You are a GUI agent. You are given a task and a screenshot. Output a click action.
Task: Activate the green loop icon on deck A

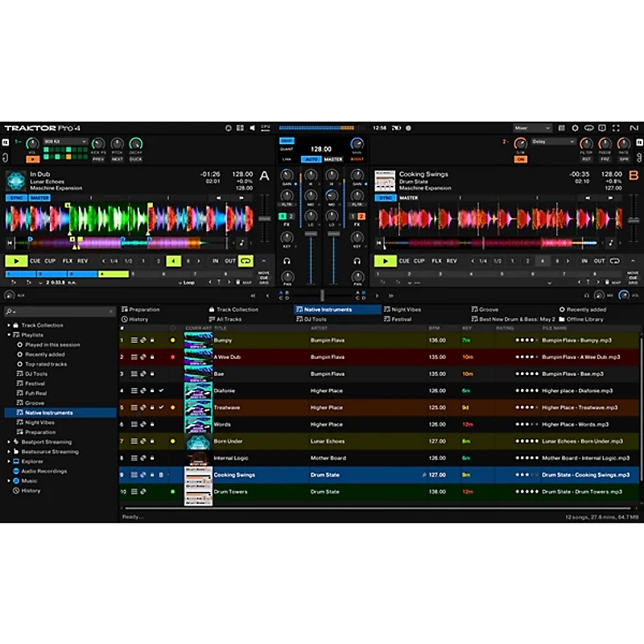pyautogui.click(x=246, y=261)
